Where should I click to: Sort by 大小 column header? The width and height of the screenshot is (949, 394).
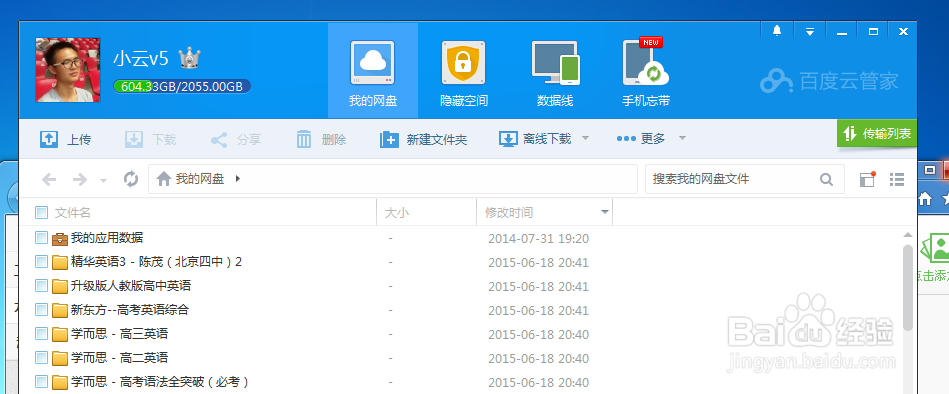point(397,212)
